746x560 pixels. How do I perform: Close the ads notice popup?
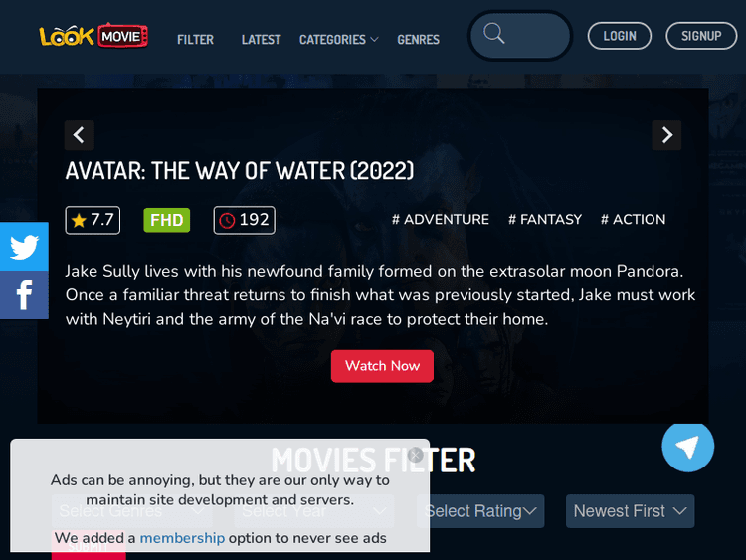[x=416, y=455]
